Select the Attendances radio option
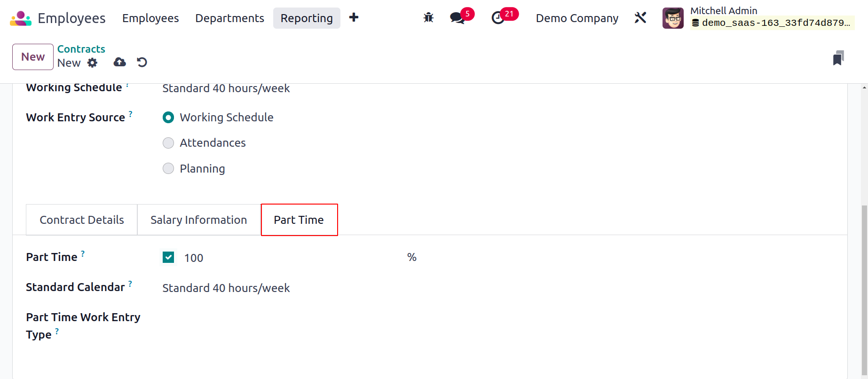The image size is (868, 379). [x=168, y=143]
